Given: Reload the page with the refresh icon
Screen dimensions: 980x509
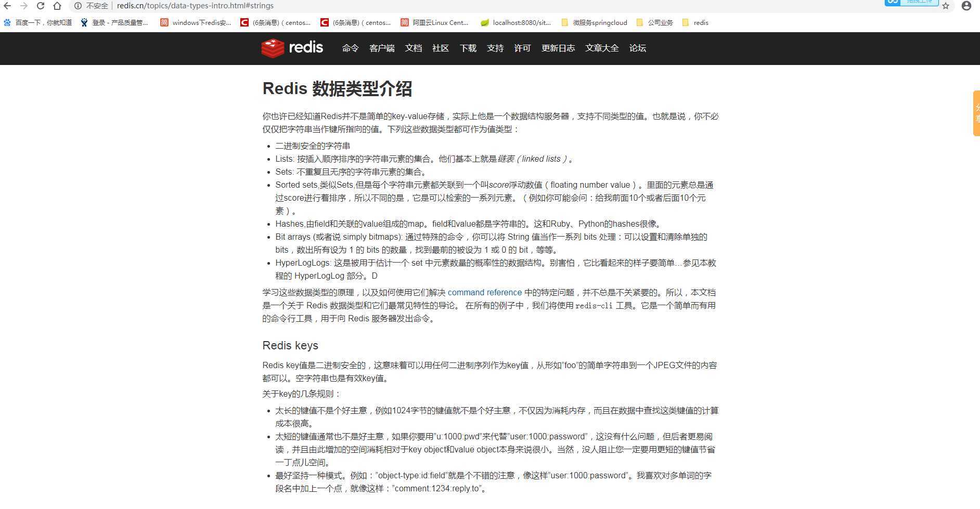Looking at the screenshot, I should 41,6.
